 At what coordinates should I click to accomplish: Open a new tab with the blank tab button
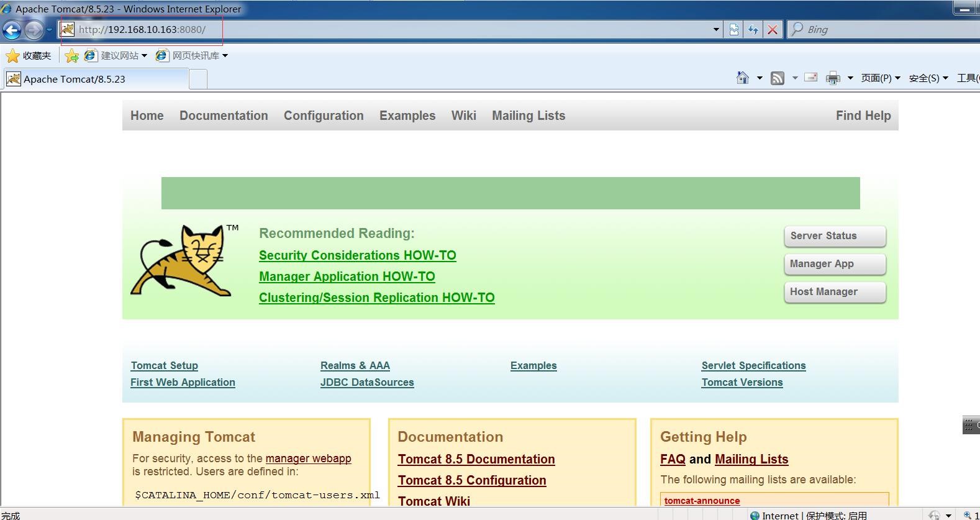(197, 79)
